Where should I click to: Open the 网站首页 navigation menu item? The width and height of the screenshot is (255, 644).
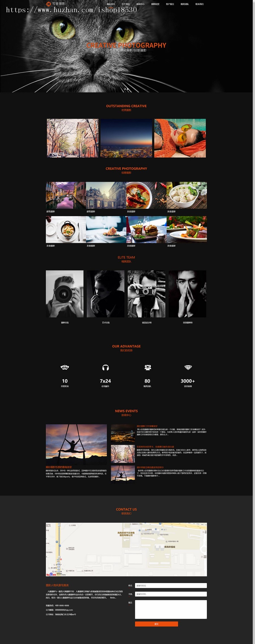pyautogui.click(x=111, y=4)
